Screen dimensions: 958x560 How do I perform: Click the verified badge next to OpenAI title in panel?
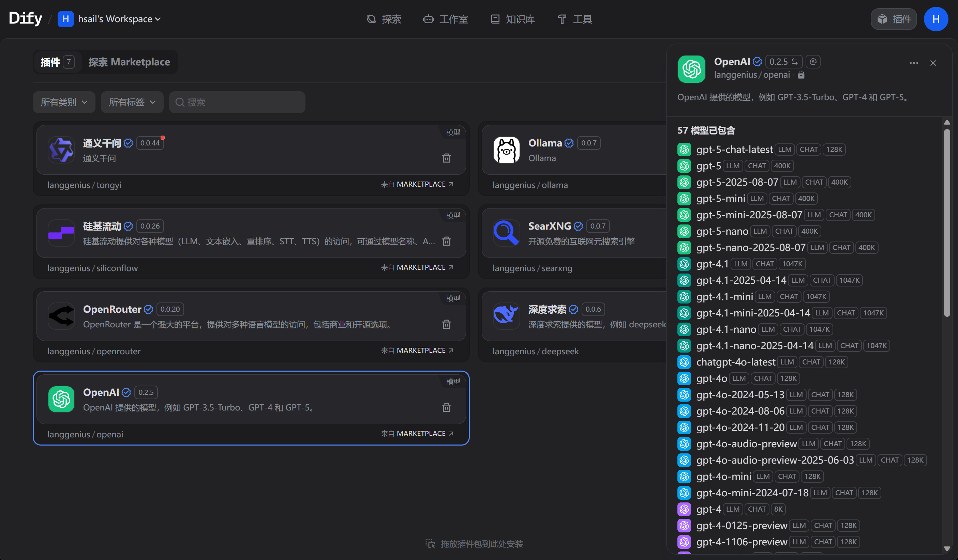pos(757,62)
